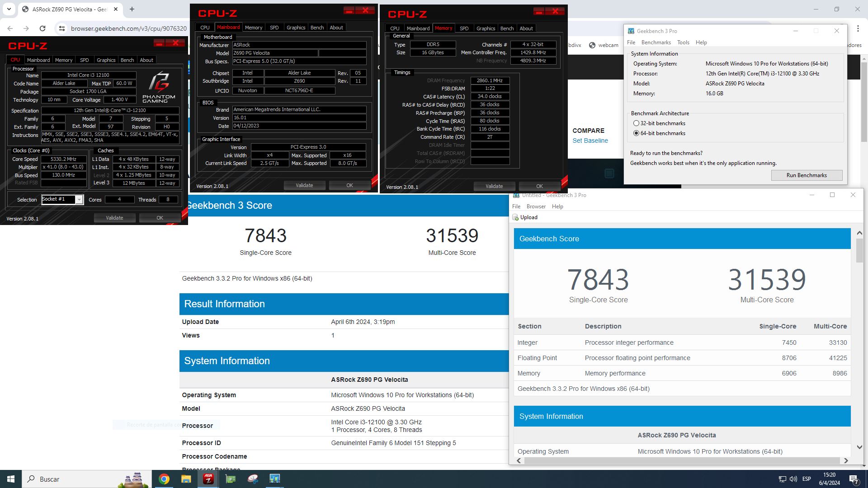Open File Explorer from the taskbar
Screen dimensions: 868x488
[186, 479]
